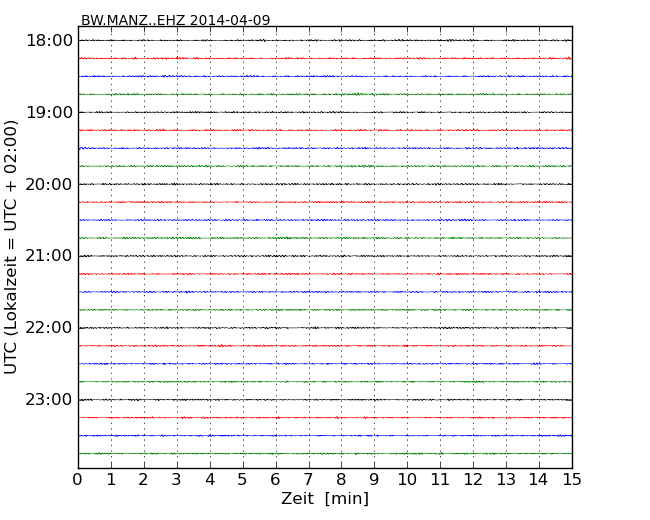
Task: Click the x-axis tick label 9
Action: [x=374, y=480]
